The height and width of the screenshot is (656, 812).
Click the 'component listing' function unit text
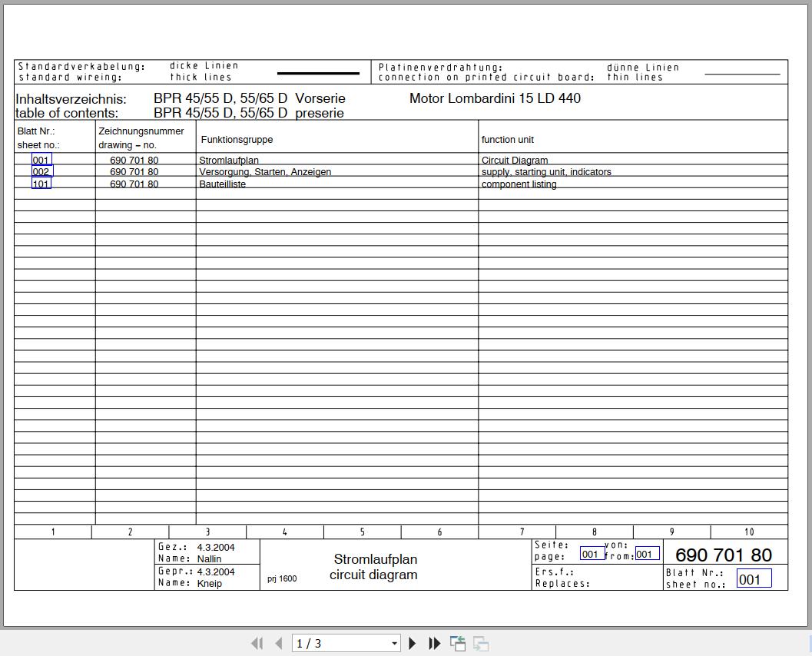(x=519, y=184)
